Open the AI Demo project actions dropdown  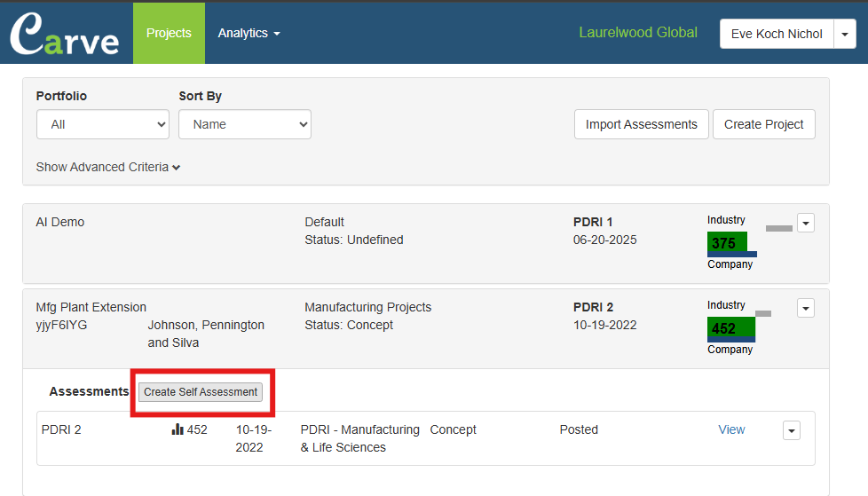[x=805, y=223]
